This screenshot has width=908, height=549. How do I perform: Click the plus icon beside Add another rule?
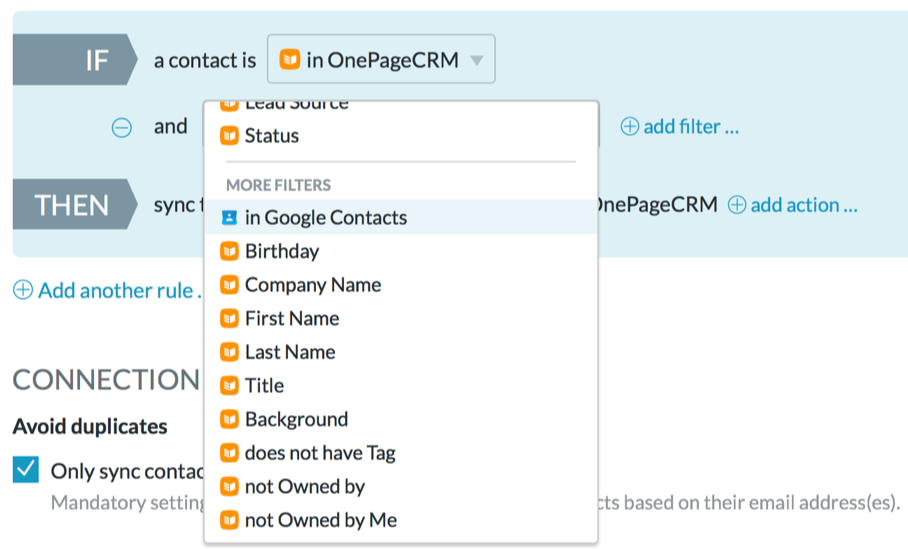pos(23,291)
